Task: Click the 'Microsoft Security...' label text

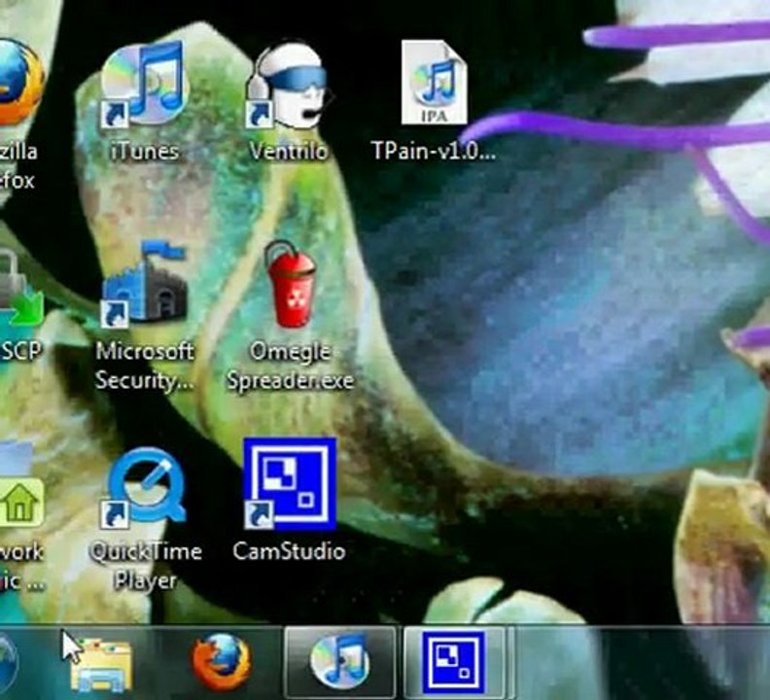Action: point(144,366)
